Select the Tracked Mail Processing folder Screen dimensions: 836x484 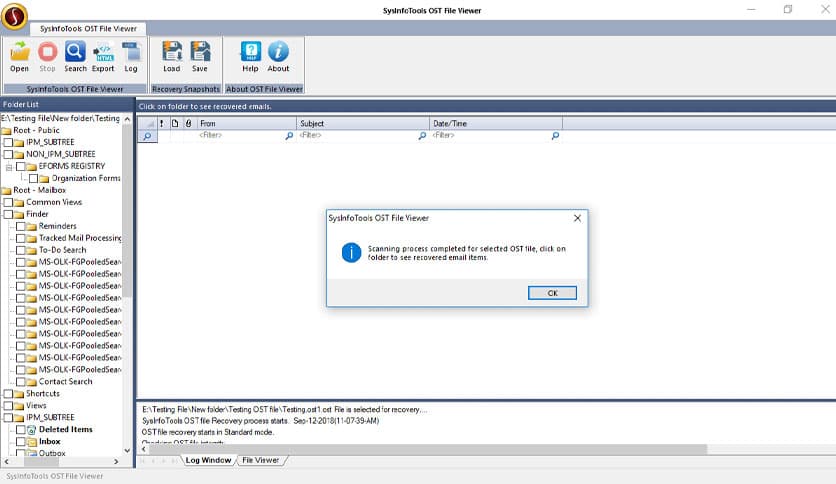80,238
